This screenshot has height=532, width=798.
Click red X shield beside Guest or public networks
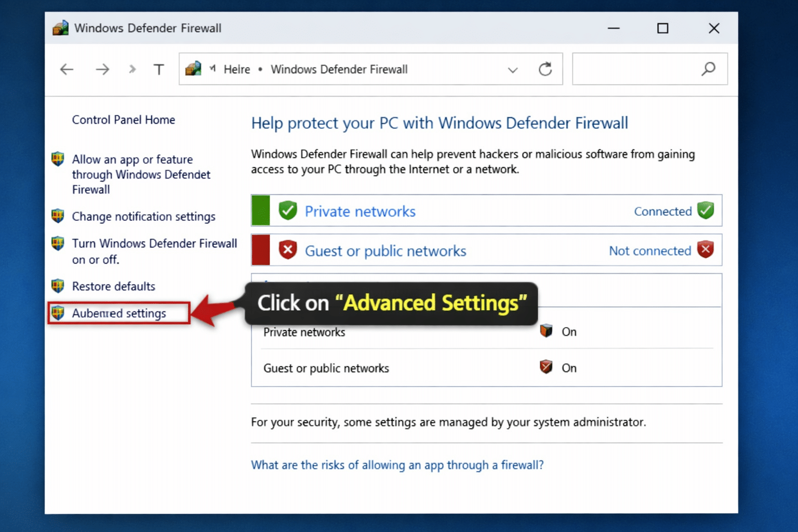click(288, 250)
